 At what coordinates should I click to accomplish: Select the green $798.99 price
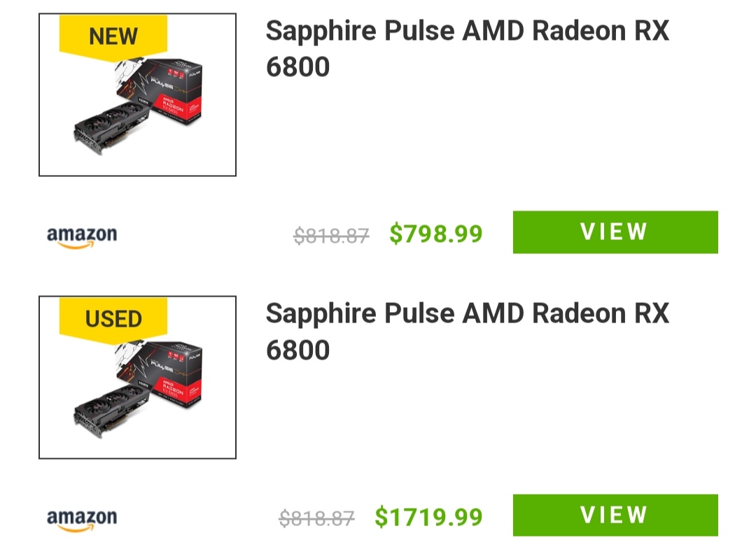(436, 234)
